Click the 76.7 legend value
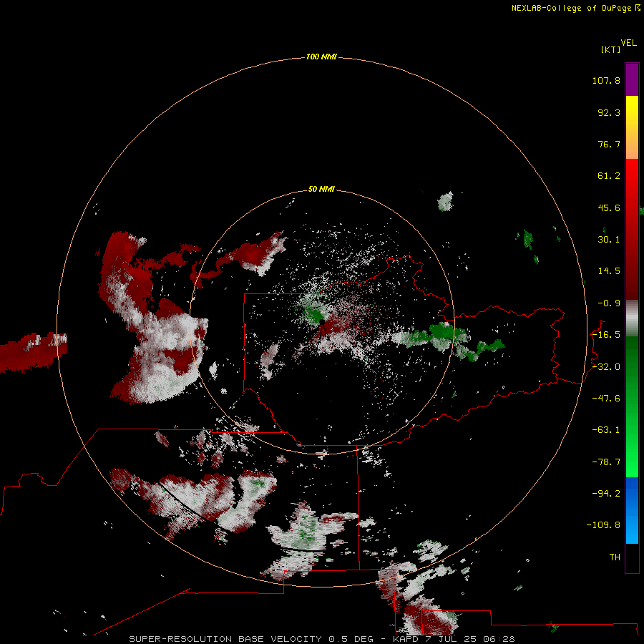Viewport: 644px width, 644px height. (609, 144)
